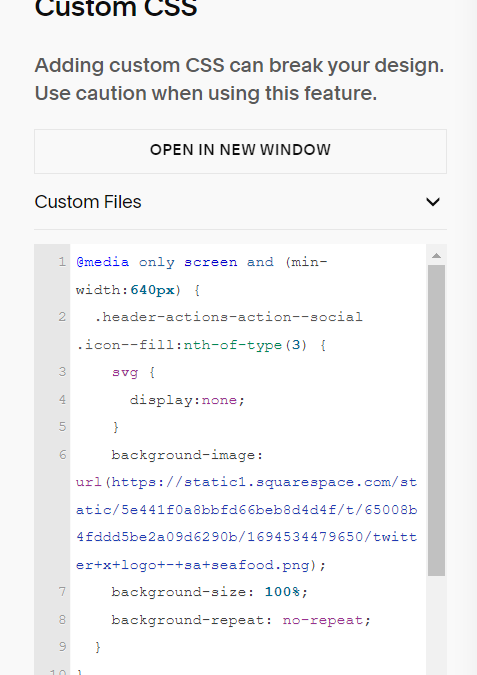
Task: Place cursor on display:none line
Action: [x=187, y=400]
